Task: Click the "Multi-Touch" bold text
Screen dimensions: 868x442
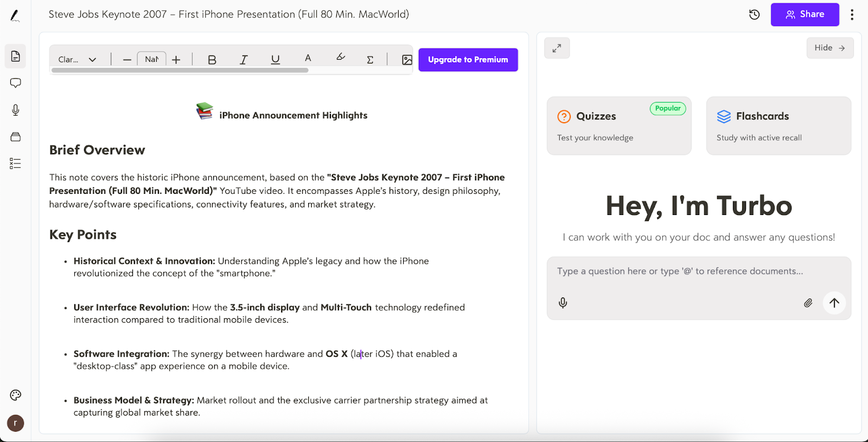Action: coord(346,307)
